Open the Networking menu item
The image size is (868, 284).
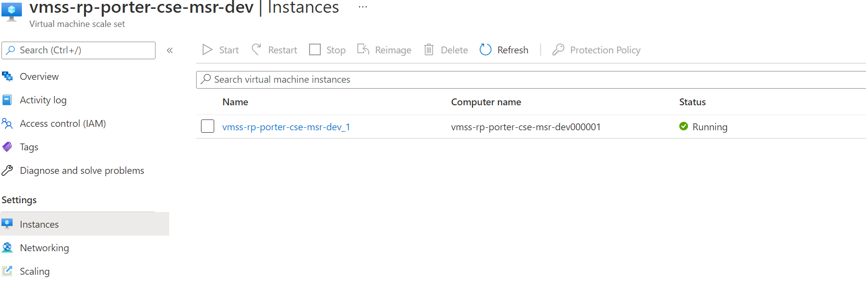(x=45, y=248)
